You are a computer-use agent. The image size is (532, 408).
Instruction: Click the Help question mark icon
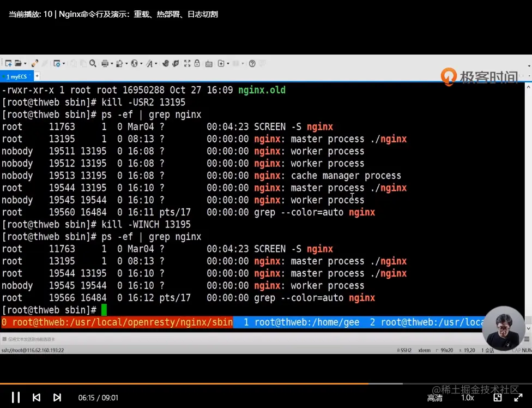point(252,63)
